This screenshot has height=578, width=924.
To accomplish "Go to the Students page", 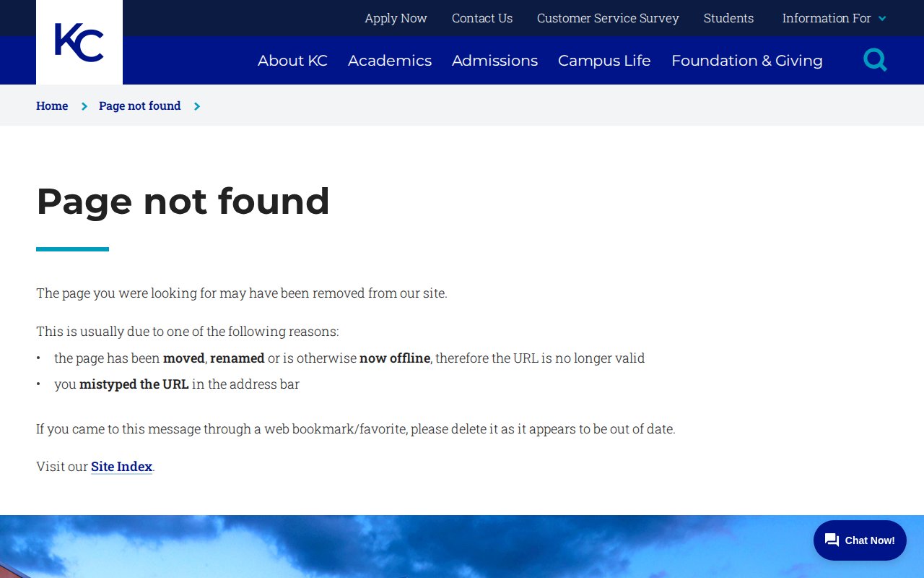I will (x=728, y=18).
